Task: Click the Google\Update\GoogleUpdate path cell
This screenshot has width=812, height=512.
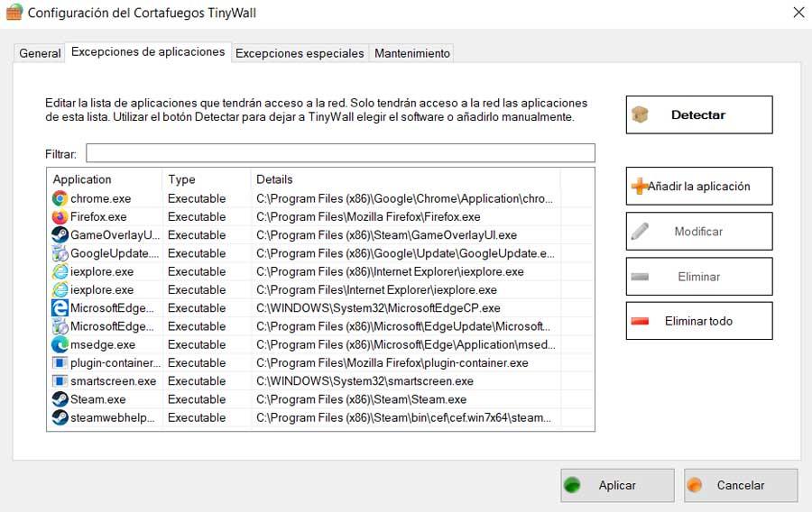Action: pyautogui.click(x=405, y=253)
